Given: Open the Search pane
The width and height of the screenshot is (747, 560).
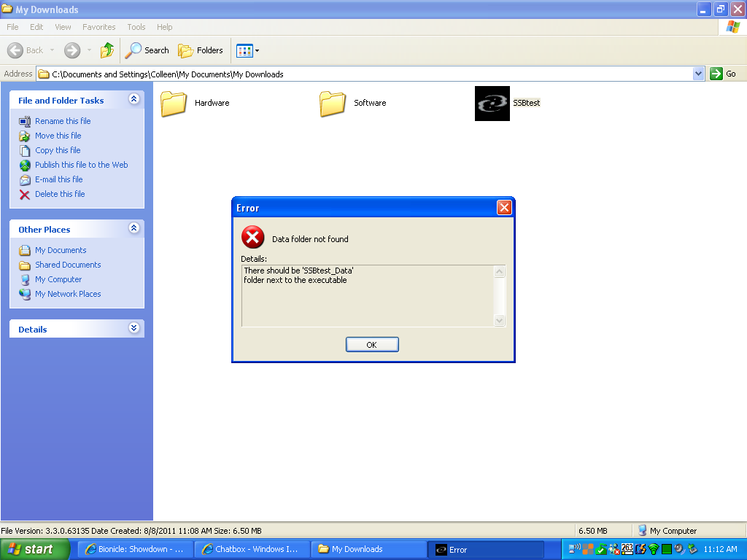Looking at the screenshot, I should coord(147,50).
